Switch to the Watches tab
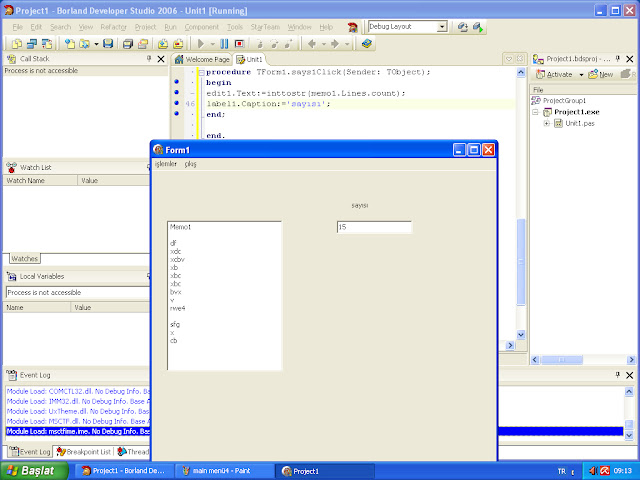Screen dimensions: 640x480 24,258
